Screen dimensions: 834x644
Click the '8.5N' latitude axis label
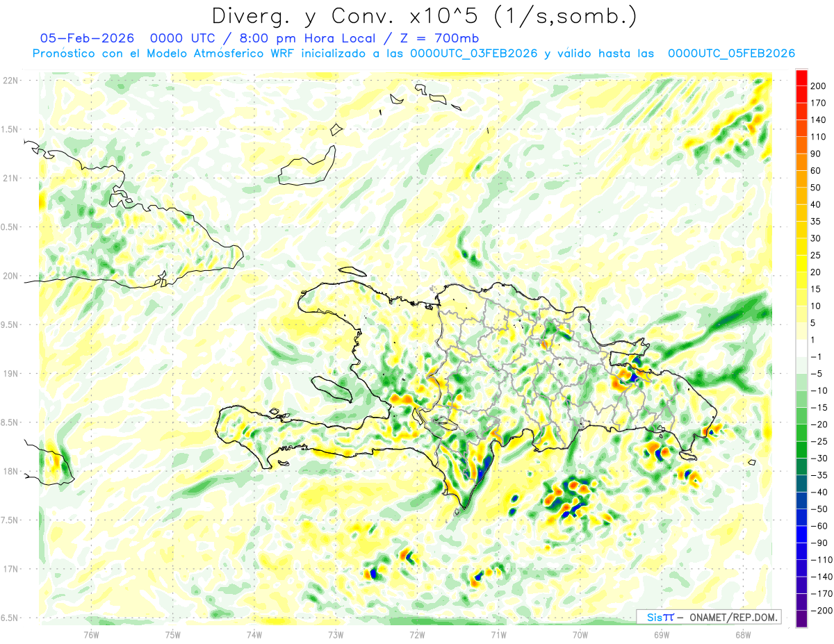[x=10, y=422]
